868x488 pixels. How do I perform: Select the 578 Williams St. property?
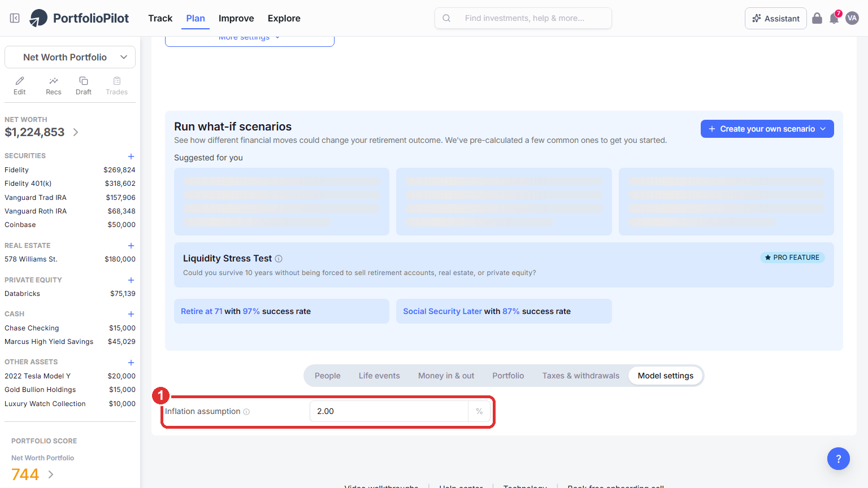point(70,259)
